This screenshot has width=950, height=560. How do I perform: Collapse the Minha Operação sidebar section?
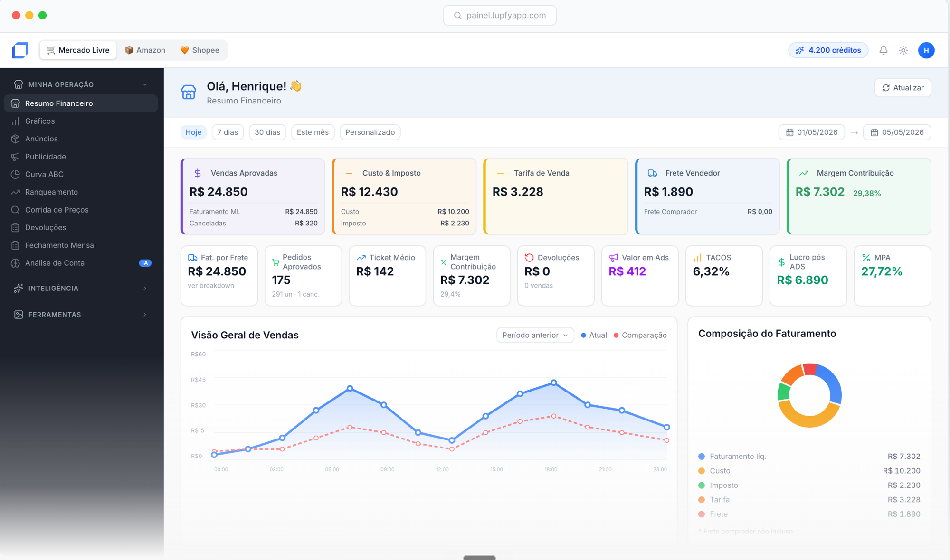point(81,84)
